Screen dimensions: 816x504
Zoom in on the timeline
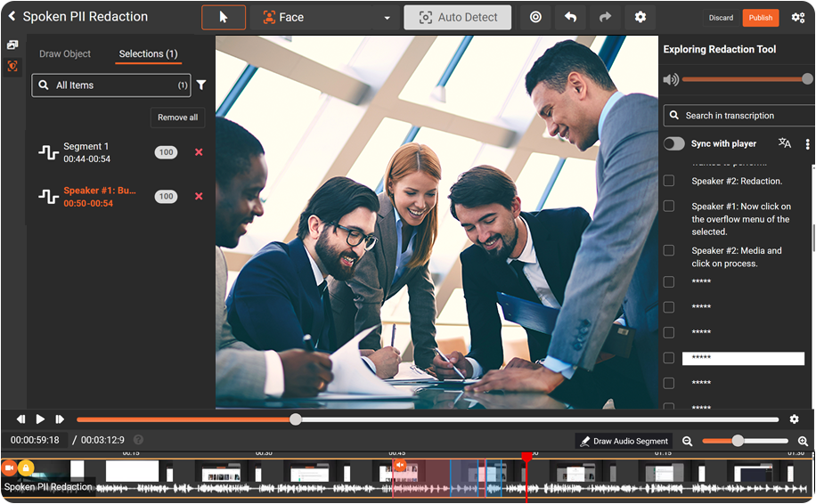coord(803,441)
